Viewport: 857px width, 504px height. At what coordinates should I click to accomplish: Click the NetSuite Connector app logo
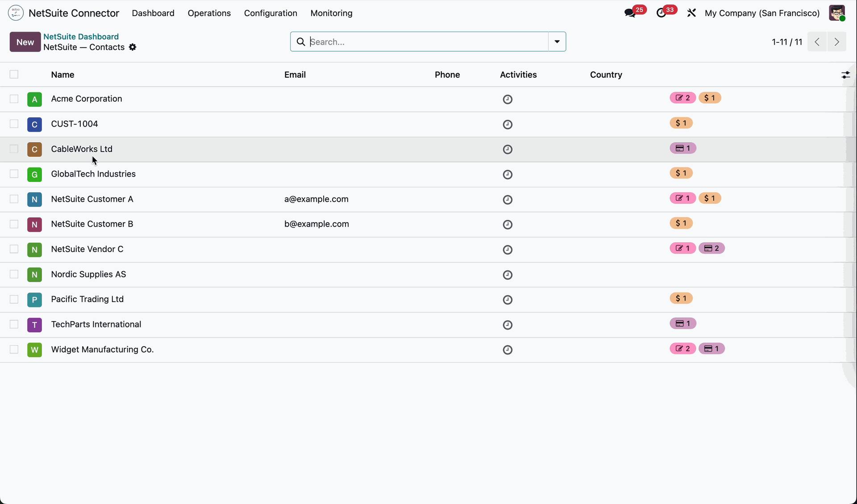16,13
